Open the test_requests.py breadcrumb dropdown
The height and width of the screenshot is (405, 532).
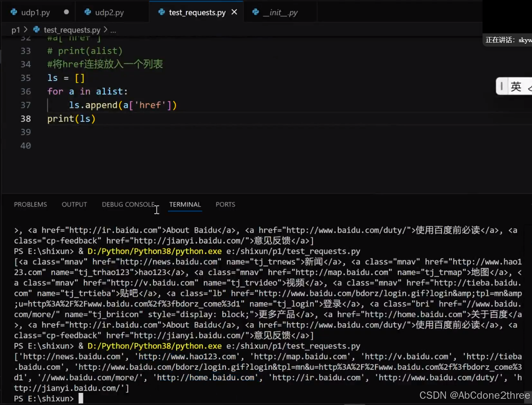[x=72, y=30]
